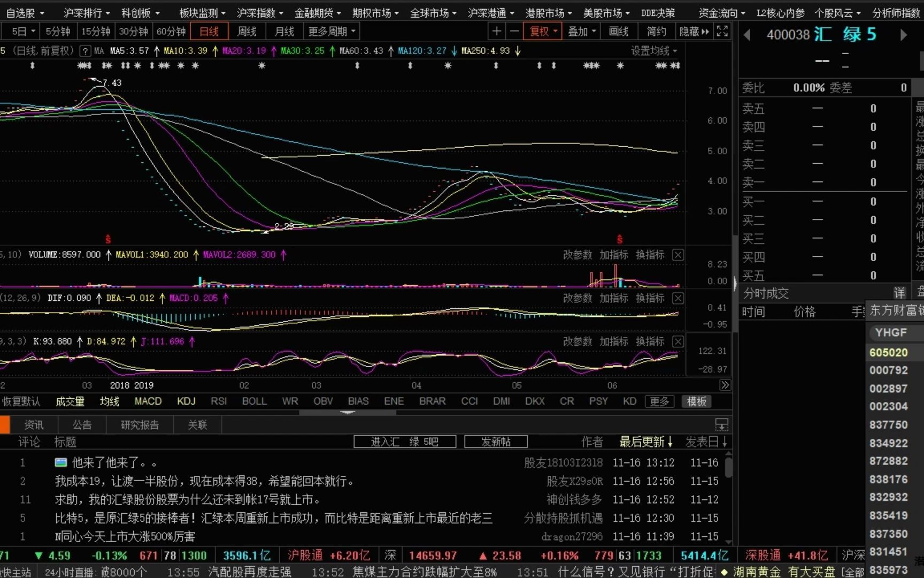924x578 pixels.
Task: Select RSI indicator tab
Action: (x=218, y=401)
